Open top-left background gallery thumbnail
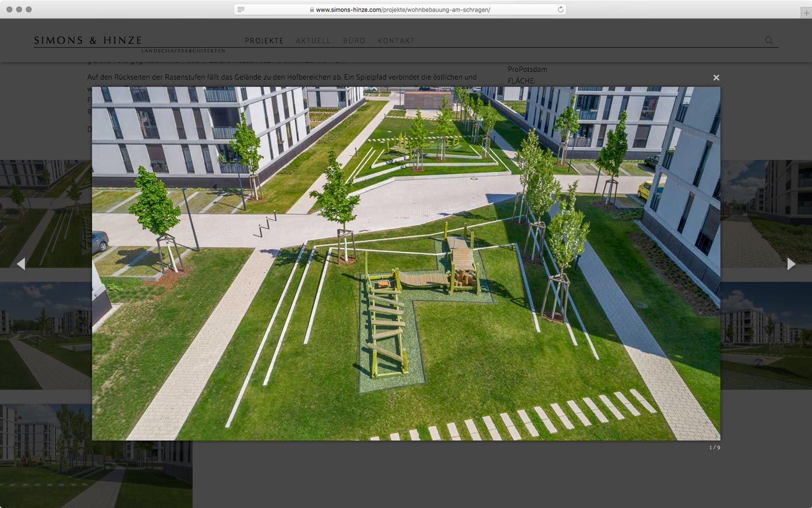The image size is (812, 508). [x=46, y=214]
